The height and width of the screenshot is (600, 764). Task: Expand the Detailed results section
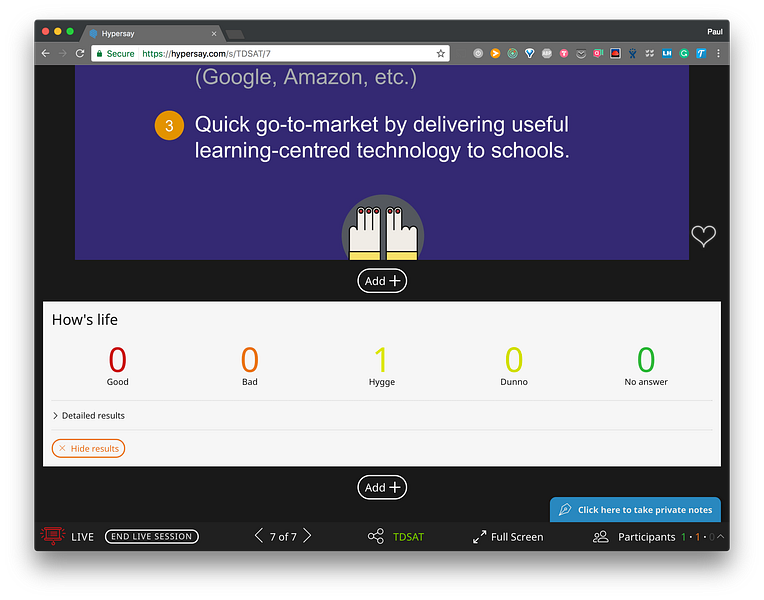tap(89, 415)
